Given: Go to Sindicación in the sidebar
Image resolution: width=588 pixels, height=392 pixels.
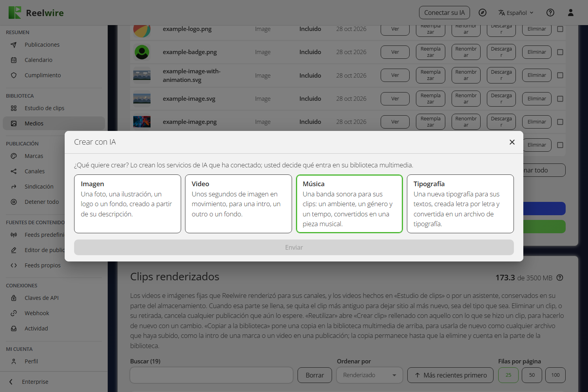Looking at the screenshot, I should pyautogui.click(x=54, y=187).
